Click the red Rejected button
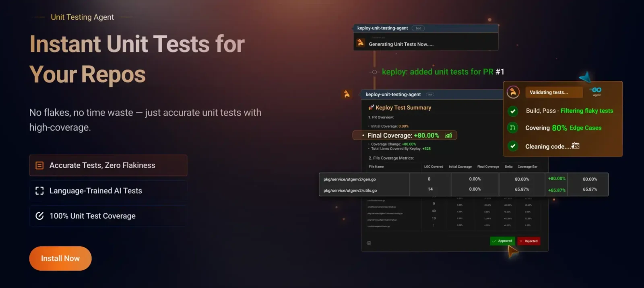This screenshot has height=288, width=644. click(528, 241)
